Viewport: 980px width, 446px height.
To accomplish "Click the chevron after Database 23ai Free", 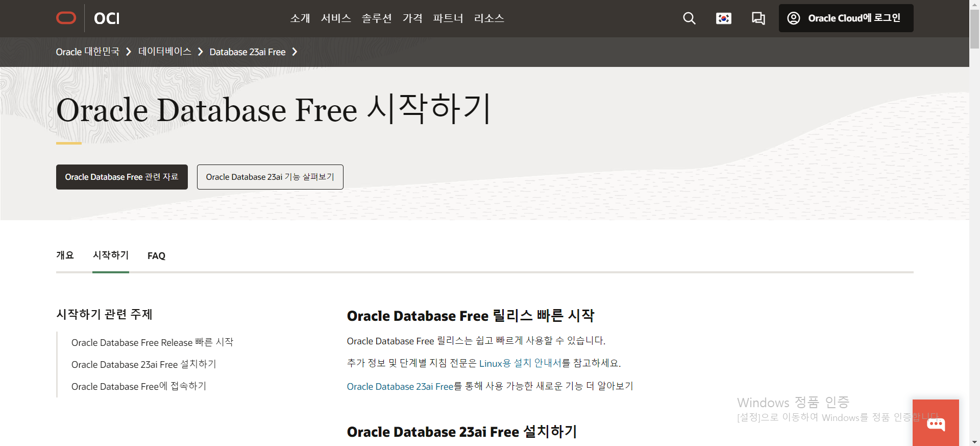I will point(295,52).
